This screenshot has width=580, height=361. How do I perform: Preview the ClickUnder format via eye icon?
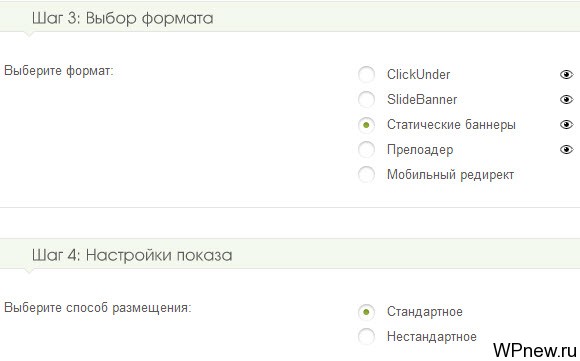coord(566,75)
